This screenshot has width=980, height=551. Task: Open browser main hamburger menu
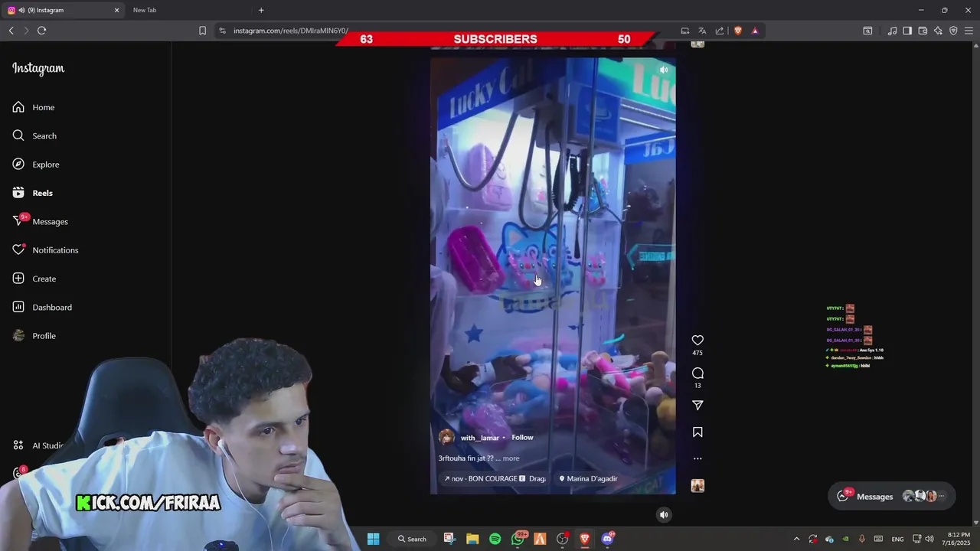(969, 31)
